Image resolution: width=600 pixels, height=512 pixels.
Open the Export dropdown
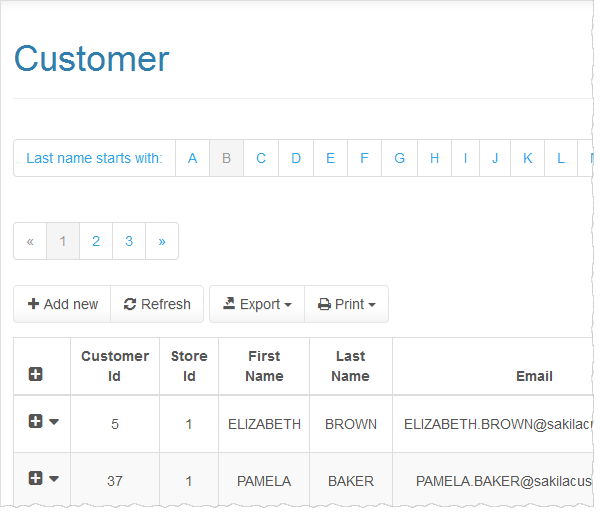click(257, 304)
